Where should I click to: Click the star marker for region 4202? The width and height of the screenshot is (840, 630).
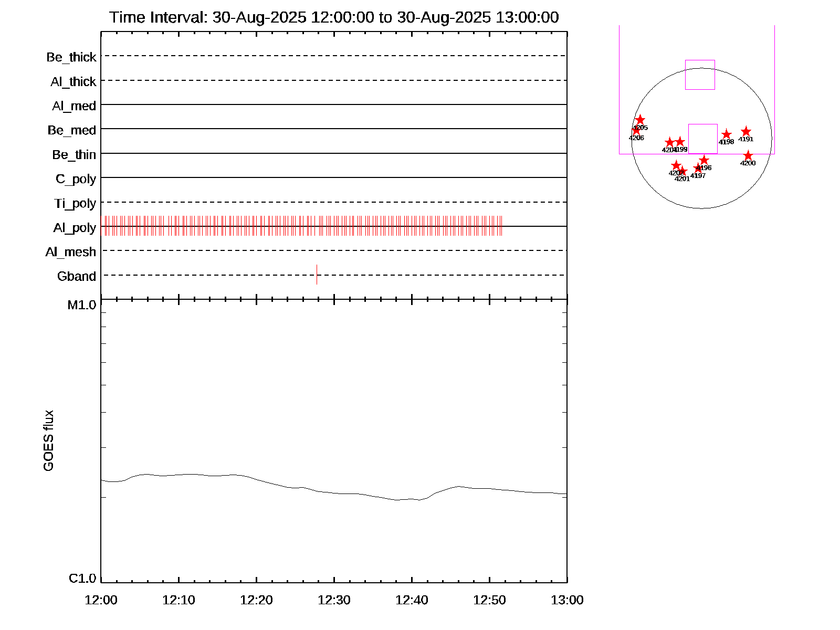pos(676,165)
